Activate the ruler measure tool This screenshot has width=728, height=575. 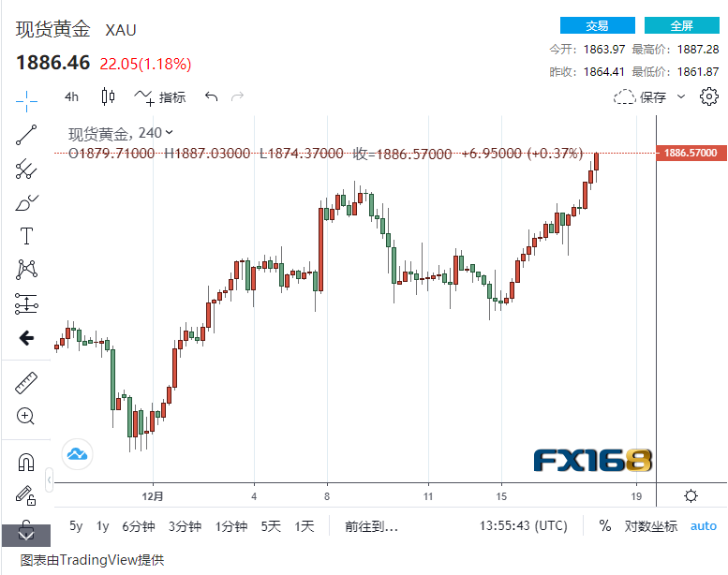26,383
